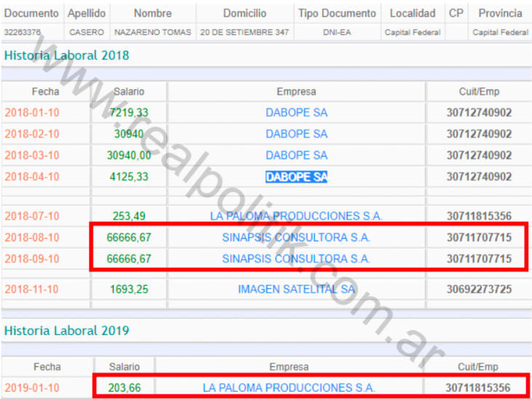Click Fecha header in 2019 table
This screenshot has height=399, width=532.
(x=47, y=367)
